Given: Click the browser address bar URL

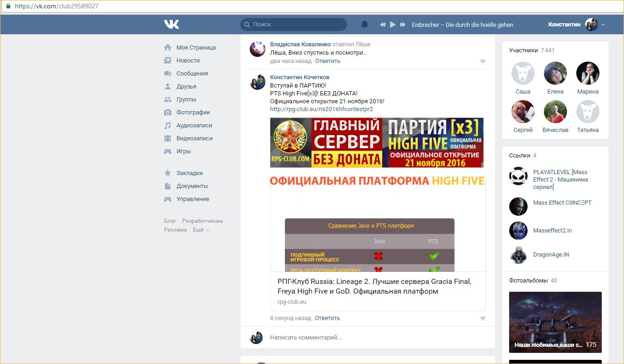Looking at the screenshot, I should coord(57,6).
